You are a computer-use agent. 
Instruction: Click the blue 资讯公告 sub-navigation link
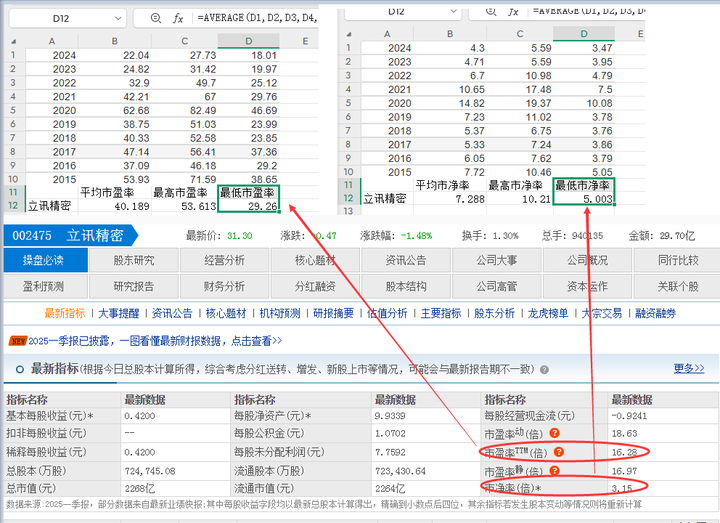172,314
